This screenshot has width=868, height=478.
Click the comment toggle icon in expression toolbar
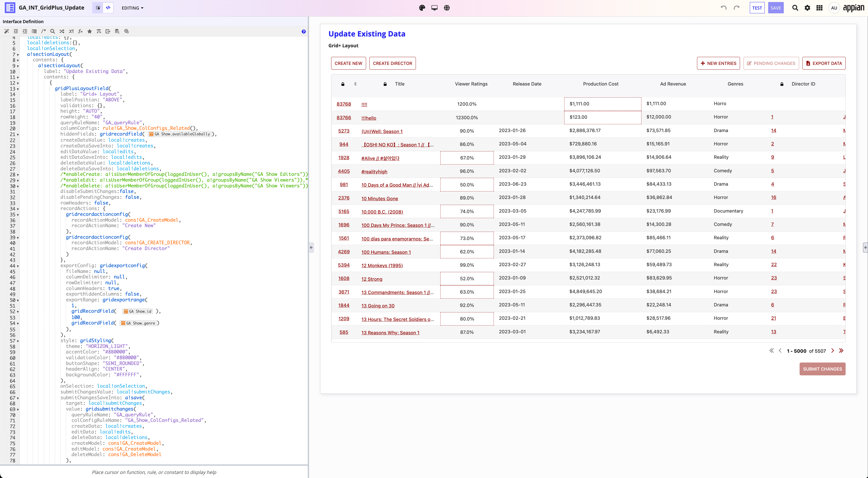pyautogui.click(x=44, y=31)
